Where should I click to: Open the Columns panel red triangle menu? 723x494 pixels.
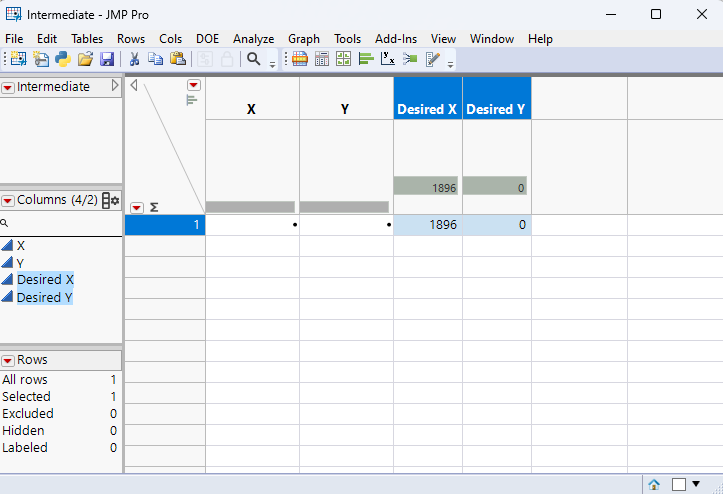[8, 201]
